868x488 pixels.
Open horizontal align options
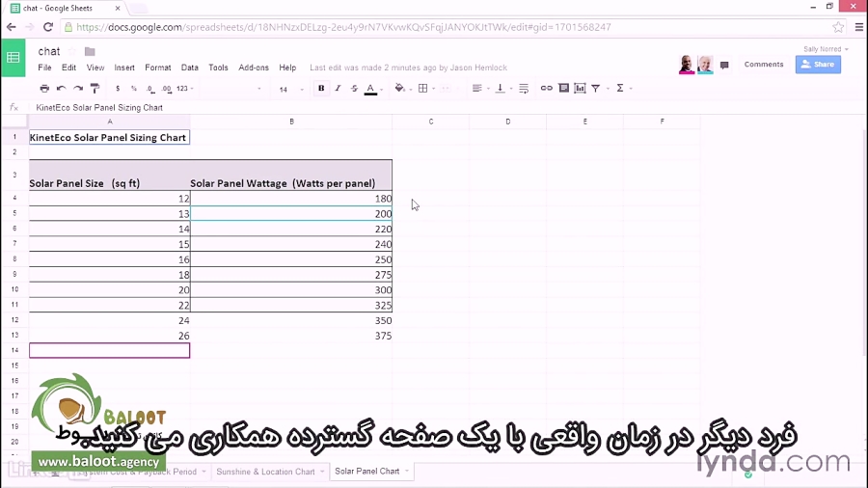pyautogui.click(x=476, y=89)
